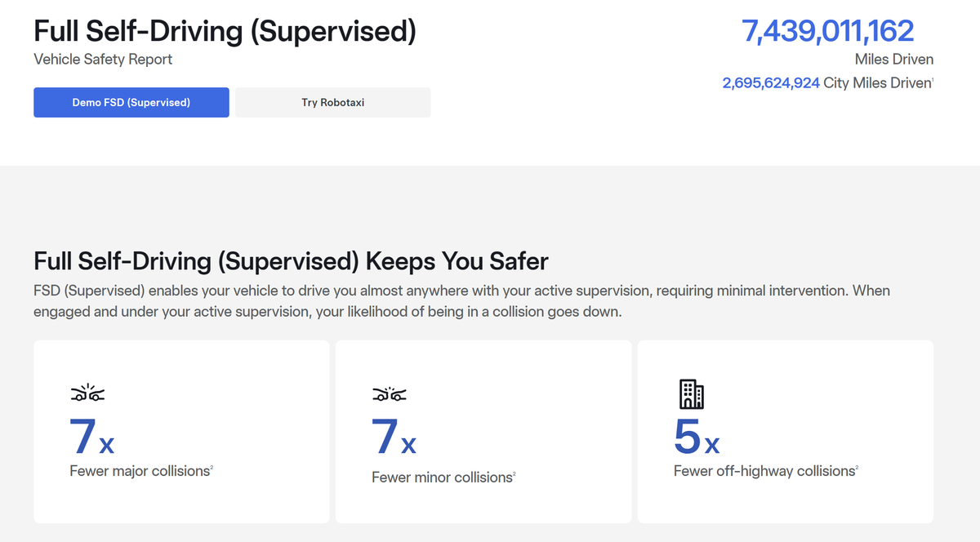Open footnote 2 after Fewer major collisions
The height and width of the screenshot is (542, 980).
(212, 467)
